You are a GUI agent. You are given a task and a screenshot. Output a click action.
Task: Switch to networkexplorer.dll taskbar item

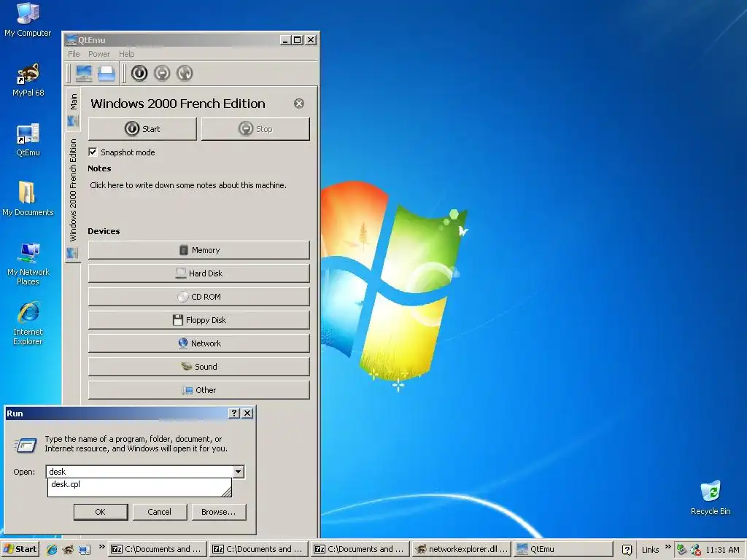pos(461,549)
